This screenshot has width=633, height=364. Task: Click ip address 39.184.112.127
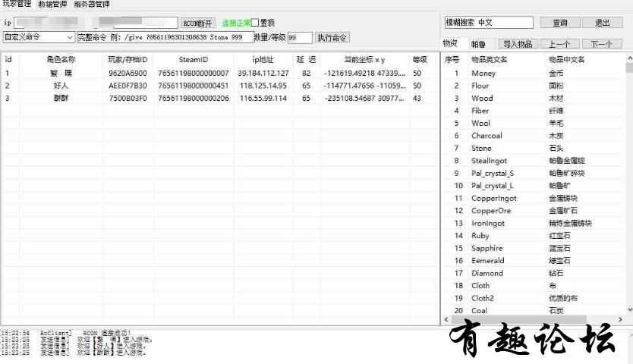[263, 73]
